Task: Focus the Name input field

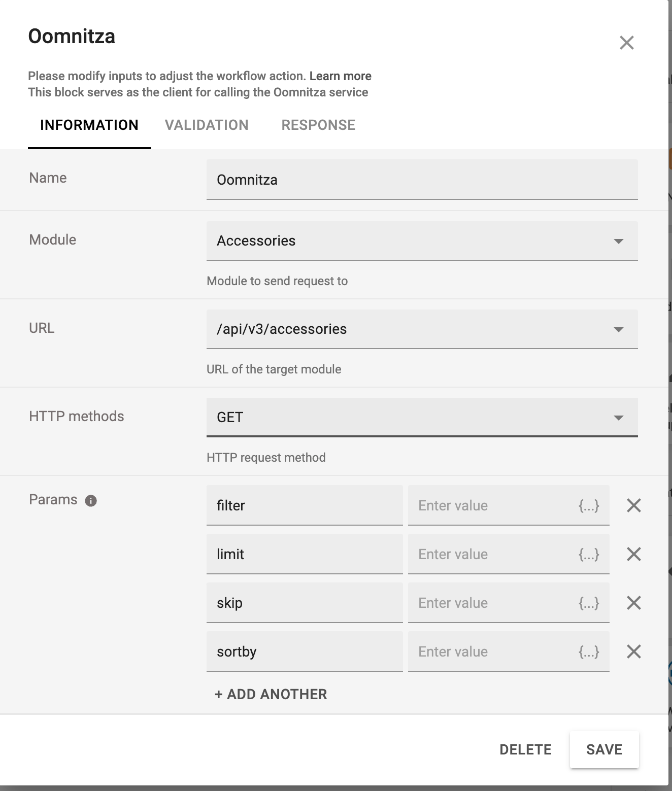Action: 422,180
